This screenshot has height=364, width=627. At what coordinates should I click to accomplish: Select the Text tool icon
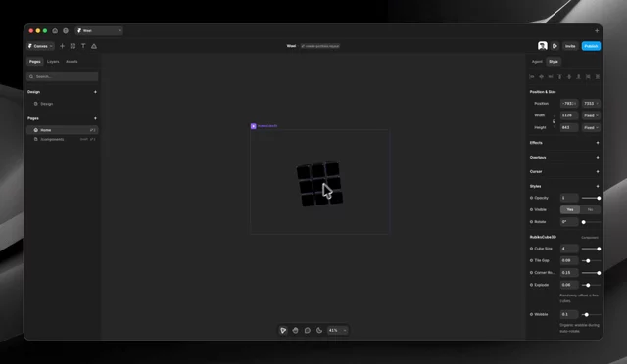(x=83, y=46)
